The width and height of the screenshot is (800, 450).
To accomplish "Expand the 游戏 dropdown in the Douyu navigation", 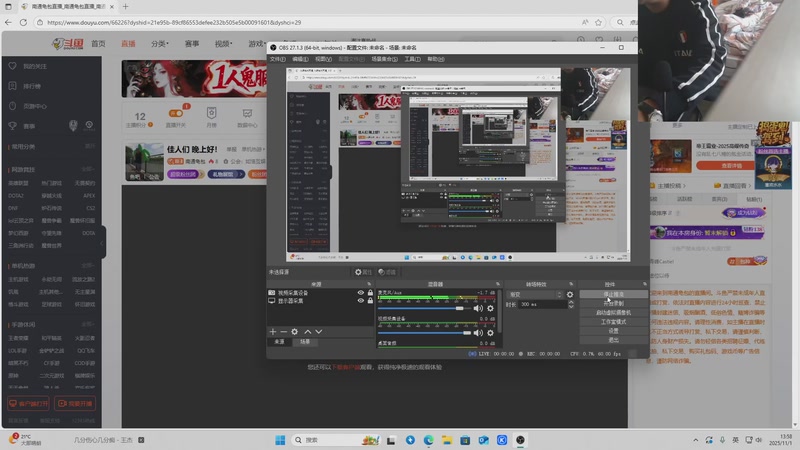I will pos(257,44).
